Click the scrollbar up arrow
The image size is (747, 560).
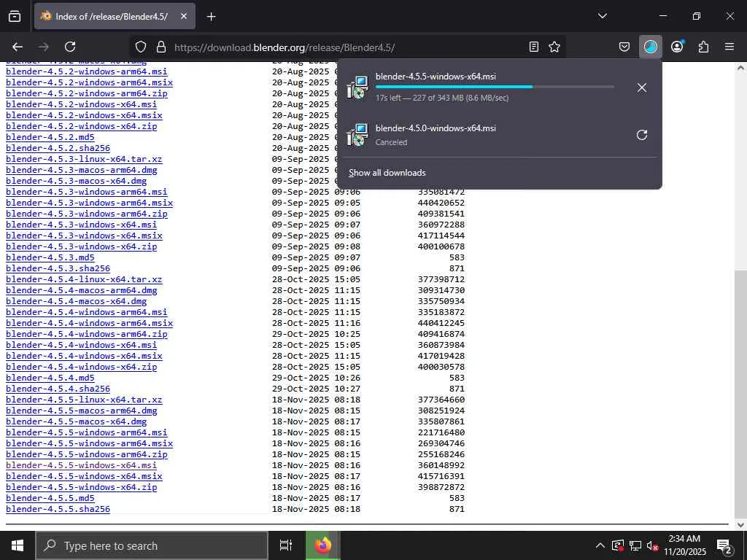coord(740,68)
